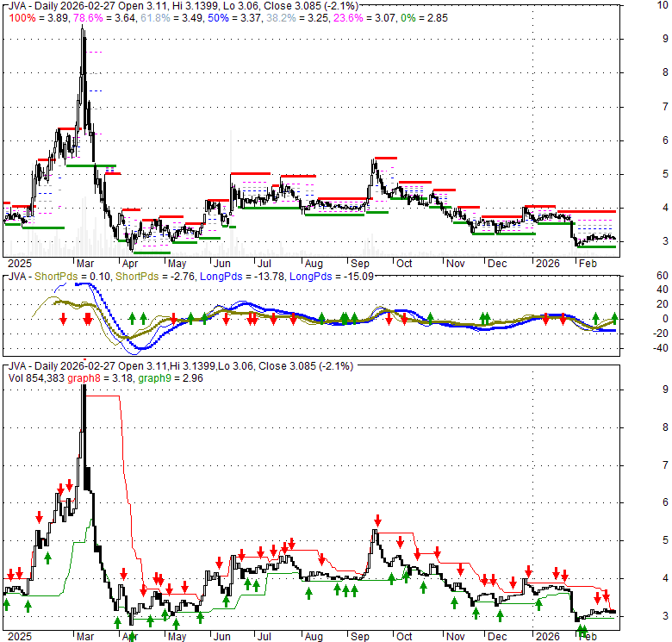Select ShortPds = -2.76 indicator label
Viewport: 672px width, 642px height.
155,277
